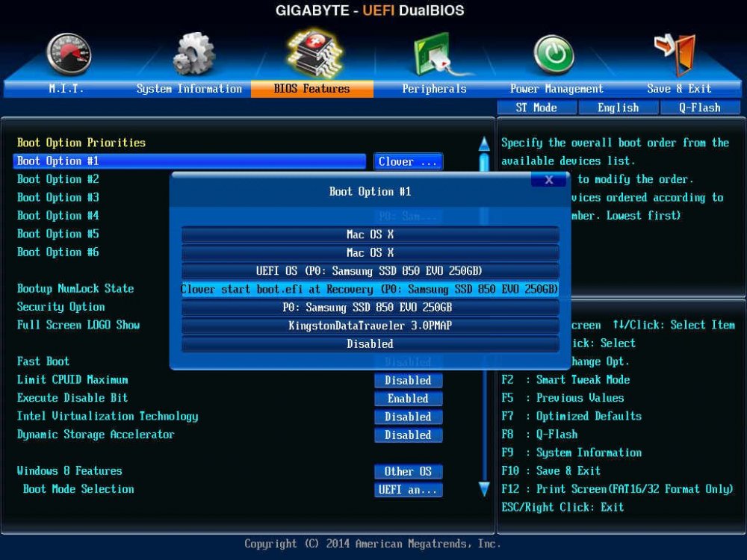Image resolution: width=747 pixels, height=560 pixels.
Task: Choose Disabled in Boot Option #1 popup
Action: click(371, 343)
